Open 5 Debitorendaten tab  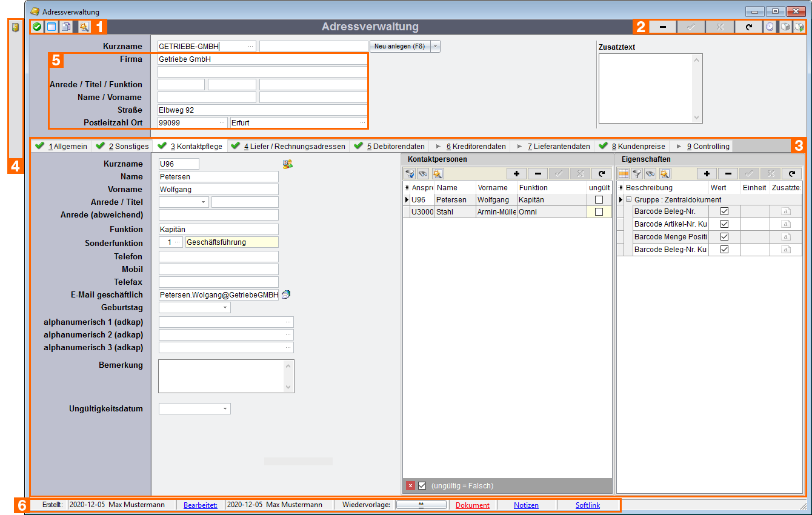coord(390,146)
